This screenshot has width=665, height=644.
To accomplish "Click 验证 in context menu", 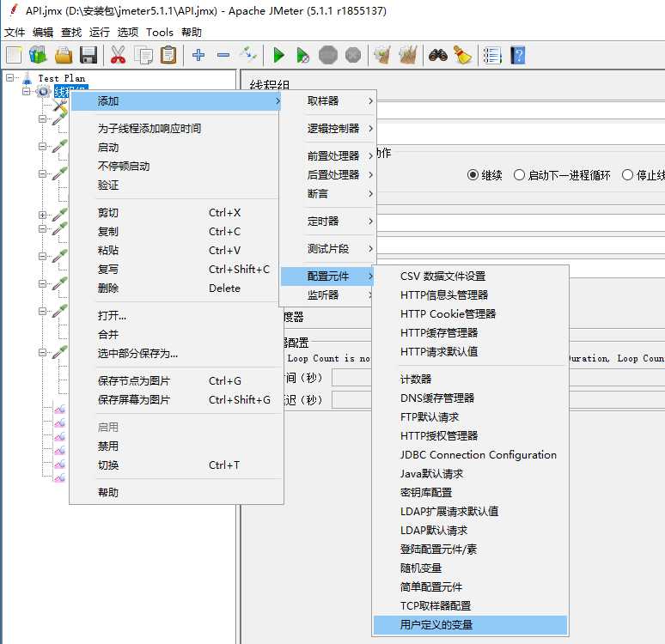I will 176,185.
